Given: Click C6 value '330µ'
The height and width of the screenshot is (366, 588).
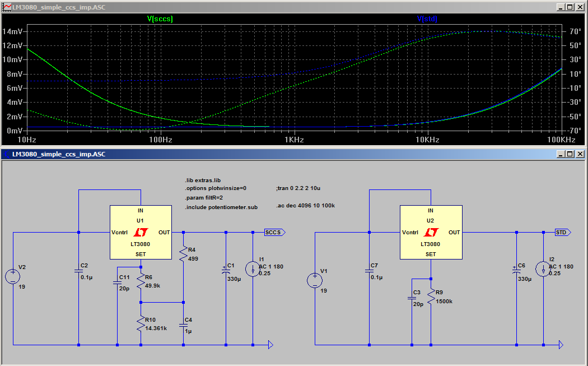Looking at the screenshot, I should (x=525, y=279).
